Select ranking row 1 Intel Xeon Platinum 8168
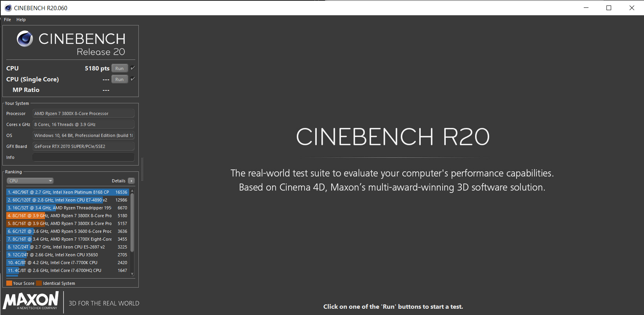This screenshot has height=315, width=644. (x=67, y=192)
